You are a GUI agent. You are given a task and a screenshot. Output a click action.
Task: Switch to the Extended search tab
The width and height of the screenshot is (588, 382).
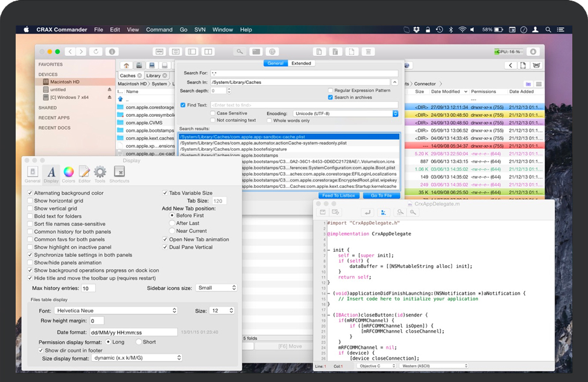[x=301, y=63]
